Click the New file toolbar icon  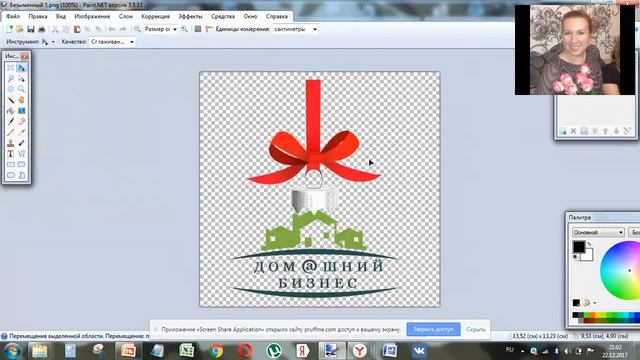pos(9,29)
